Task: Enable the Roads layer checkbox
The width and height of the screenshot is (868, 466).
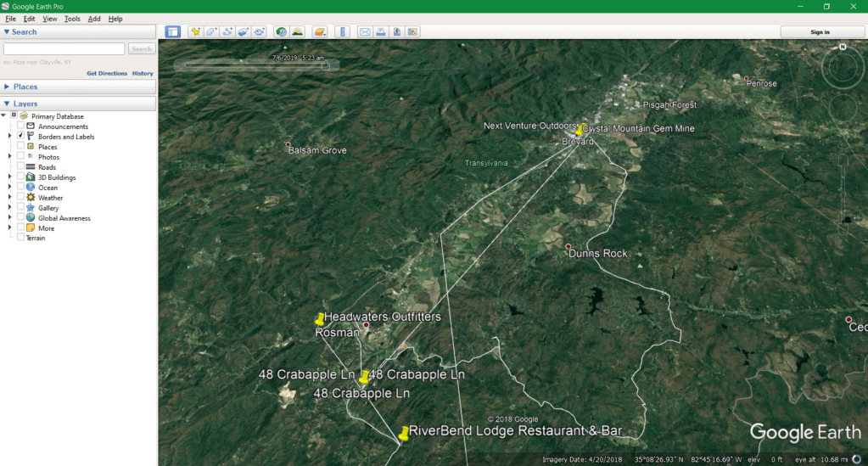Action: (20, 167)
